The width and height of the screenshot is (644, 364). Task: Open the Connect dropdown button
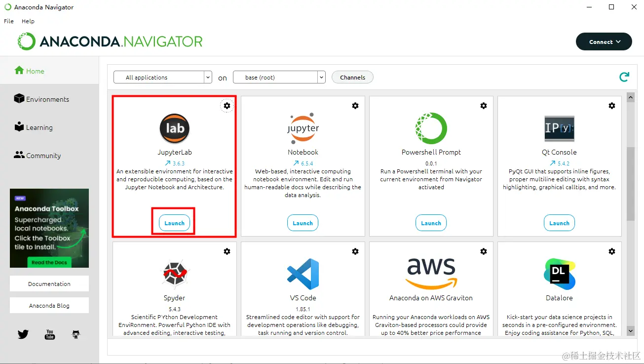(x=604, y=42)
